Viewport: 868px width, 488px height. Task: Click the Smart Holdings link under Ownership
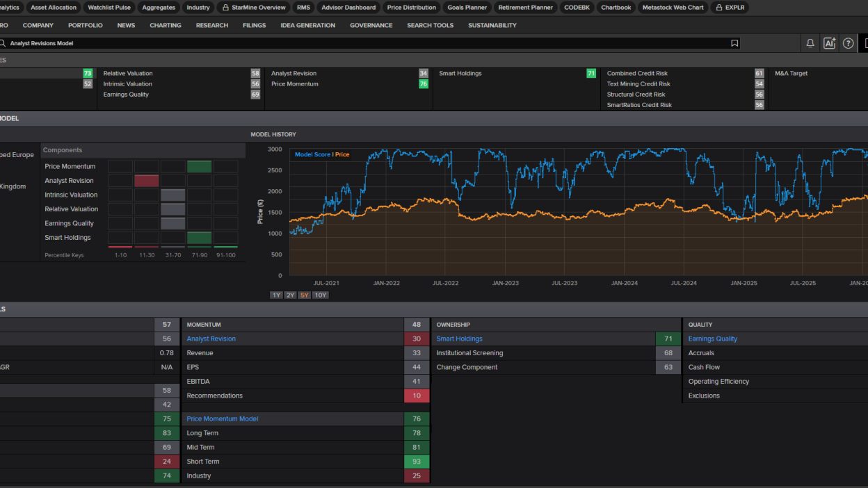459,339
